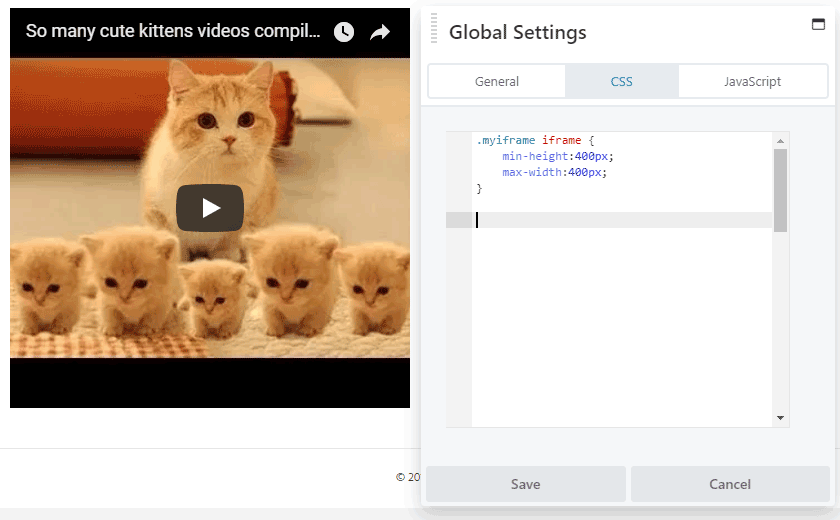The width and height of the screenshot is (840, 520).
Task: Select the CSS tab
Action: pyautogui.click(x=621, y=81)
